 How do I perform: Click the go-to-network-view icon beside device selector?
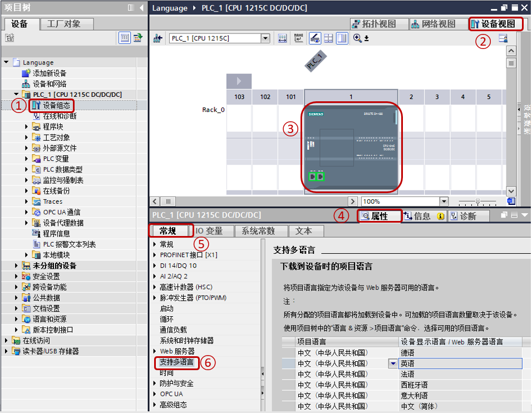pyautogui.click(x=157, y=38)
